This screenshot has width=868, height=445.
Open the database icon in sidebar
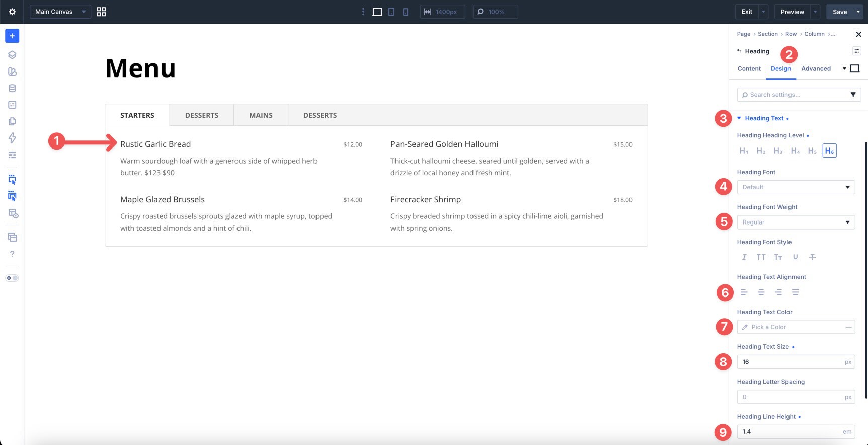[x=12, y=88]
